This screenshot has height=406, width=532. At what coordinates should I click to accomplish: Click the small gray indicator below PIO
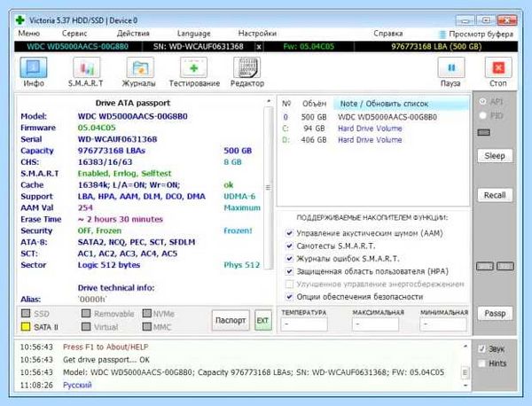point(483,132)
